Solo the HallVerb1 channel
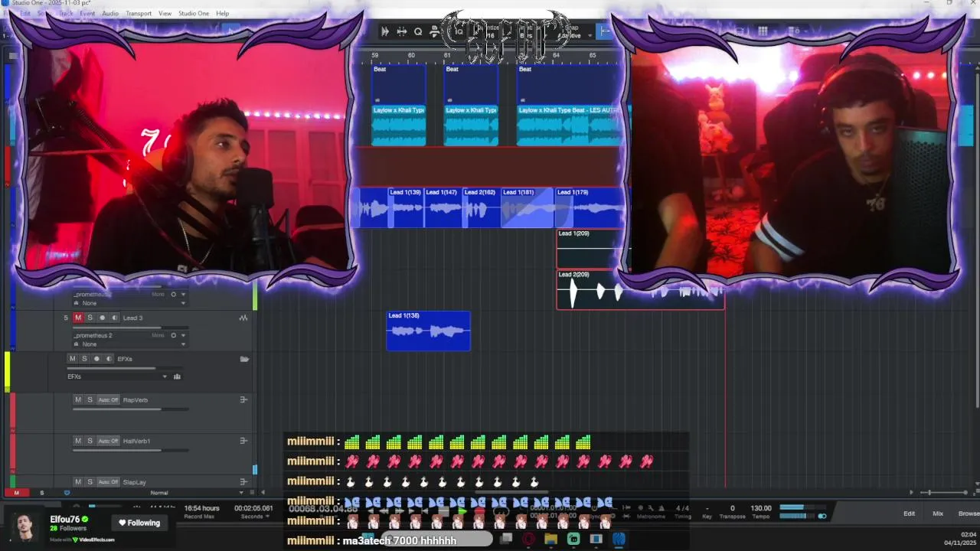This screenshot has height=551, width=980. point(90,441)
